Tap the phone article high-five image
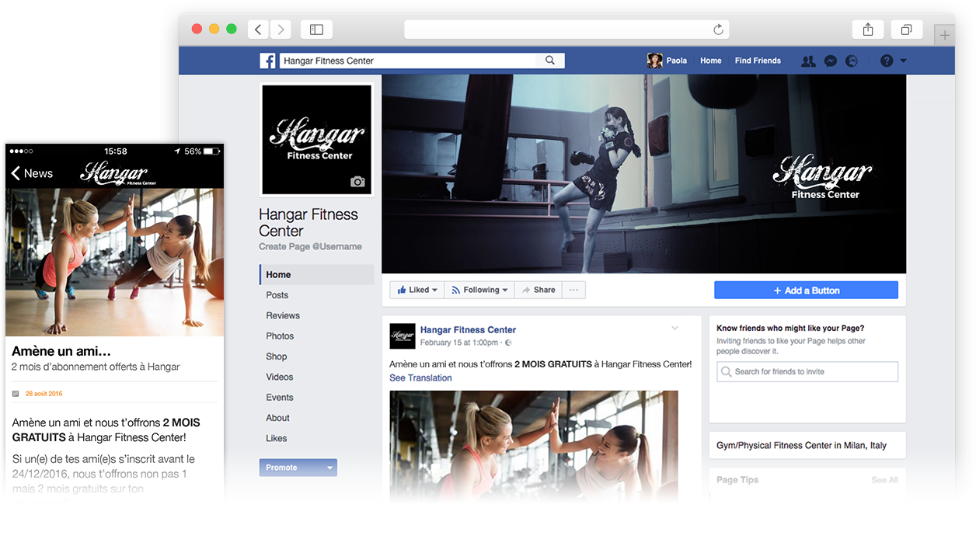Image resolution: width=976 pixels, height=560 pixels. 115,263
